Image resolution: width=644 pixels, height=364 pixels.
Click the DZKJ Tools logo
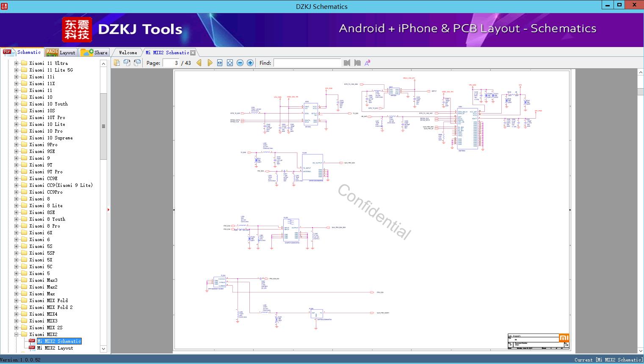click(x=122, y=29)
